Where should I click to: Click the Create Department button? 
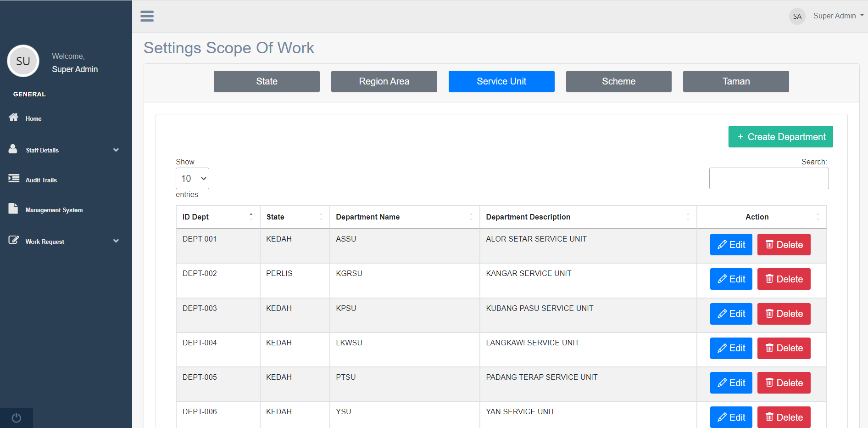(780, 137)
